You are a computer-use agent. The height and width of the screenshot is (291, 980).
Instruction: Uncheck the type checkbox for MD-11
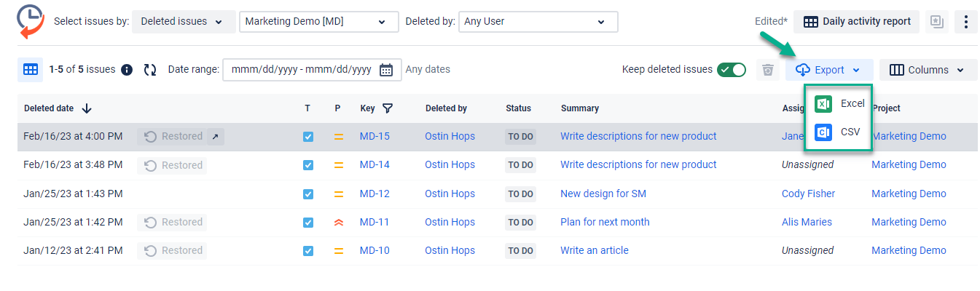(308, 222)
